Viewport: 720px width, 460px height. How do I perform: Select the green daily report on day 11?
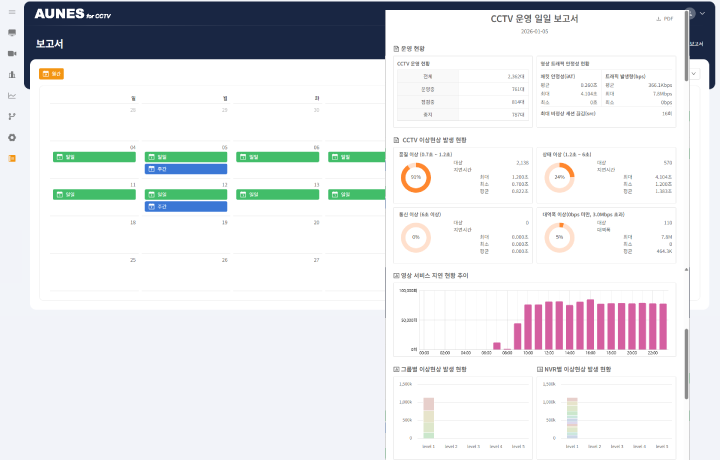(94, 195)
